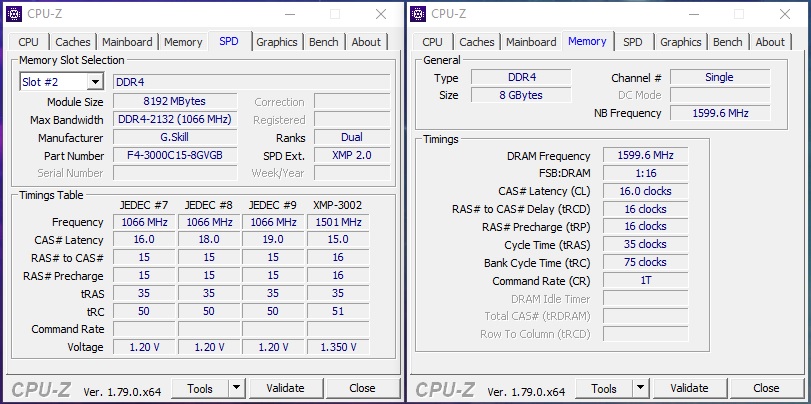Select the CPU tab in left window

pos(29,42)
